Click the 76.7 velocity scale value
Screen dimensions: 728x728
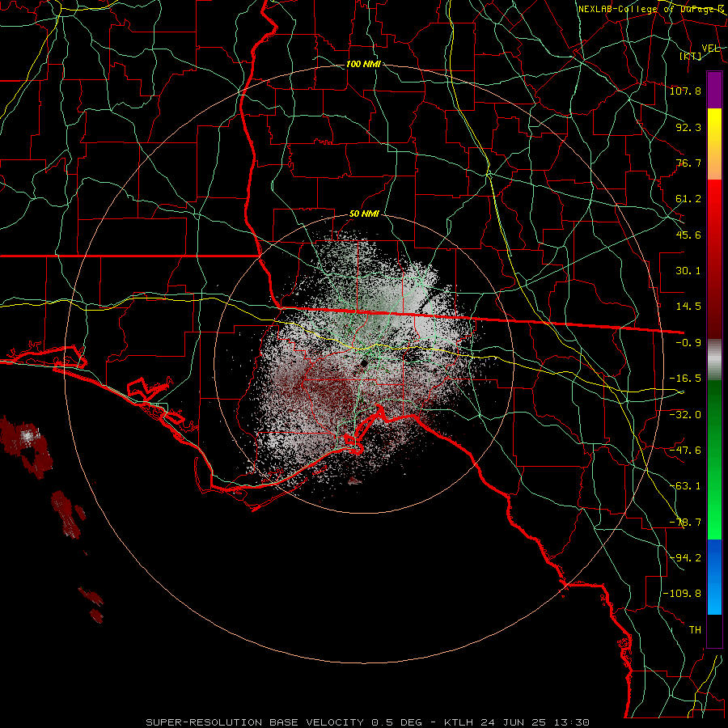tap(688, 163)
